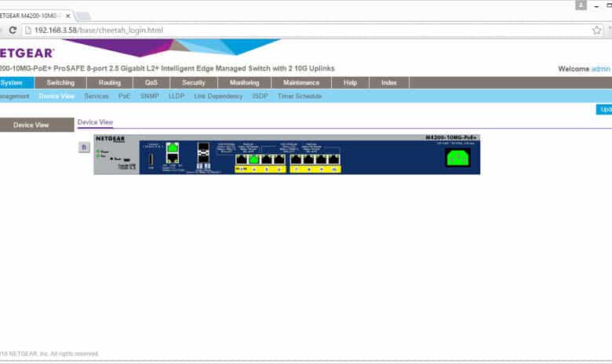Click the USB port on the switch image
Screen dimensions: 612x364
point(151,159)
